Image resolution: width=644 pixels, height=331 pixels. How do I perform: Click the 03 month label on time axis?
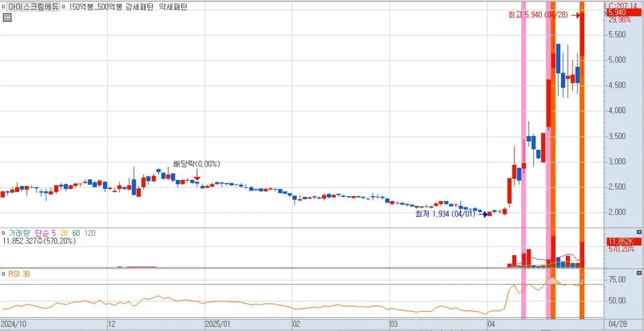click(x=393, y=325)
